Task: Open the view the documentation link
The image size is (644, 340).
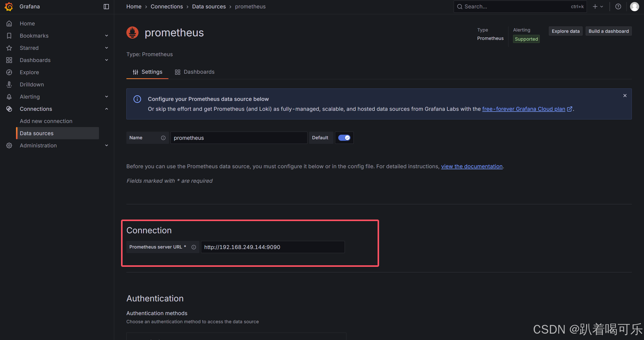Action: point(472,166)
